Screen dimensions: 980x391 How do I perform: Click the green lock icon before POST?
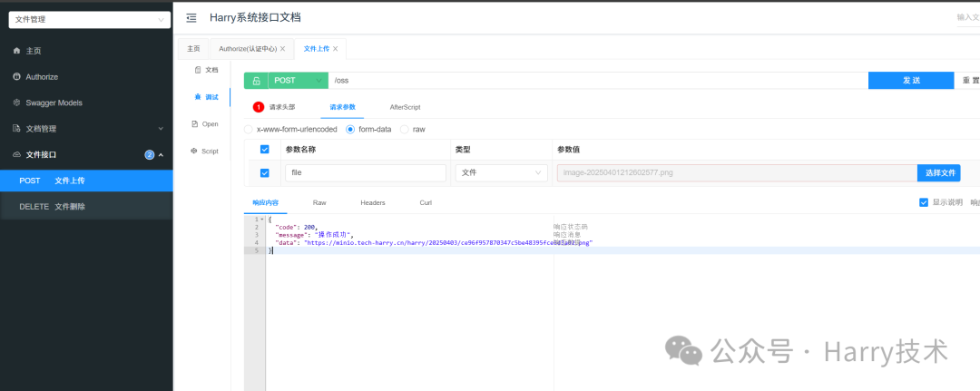[256, 81]
